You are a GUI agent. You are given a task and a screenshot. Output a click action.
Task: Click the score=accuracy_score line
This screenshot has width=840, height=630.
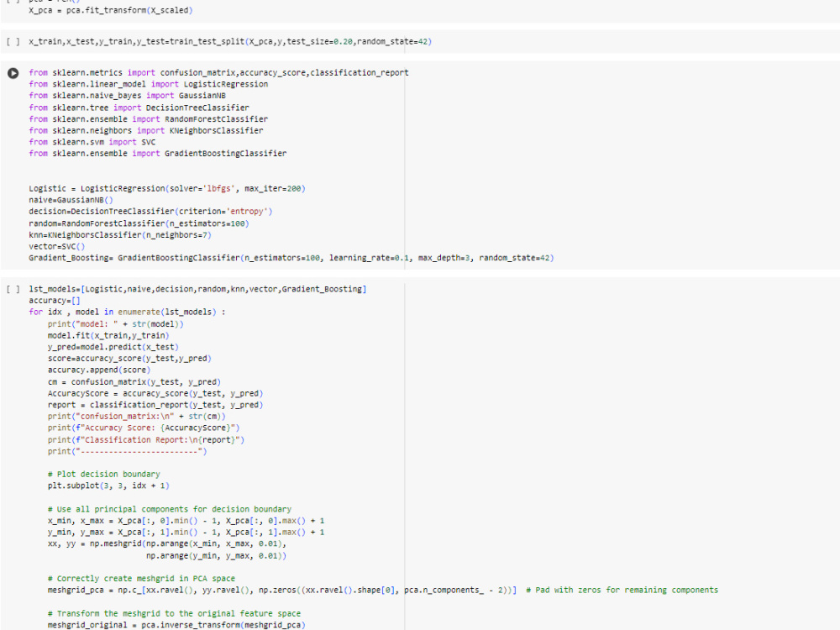pyautogui.click(x=129, y=359)
